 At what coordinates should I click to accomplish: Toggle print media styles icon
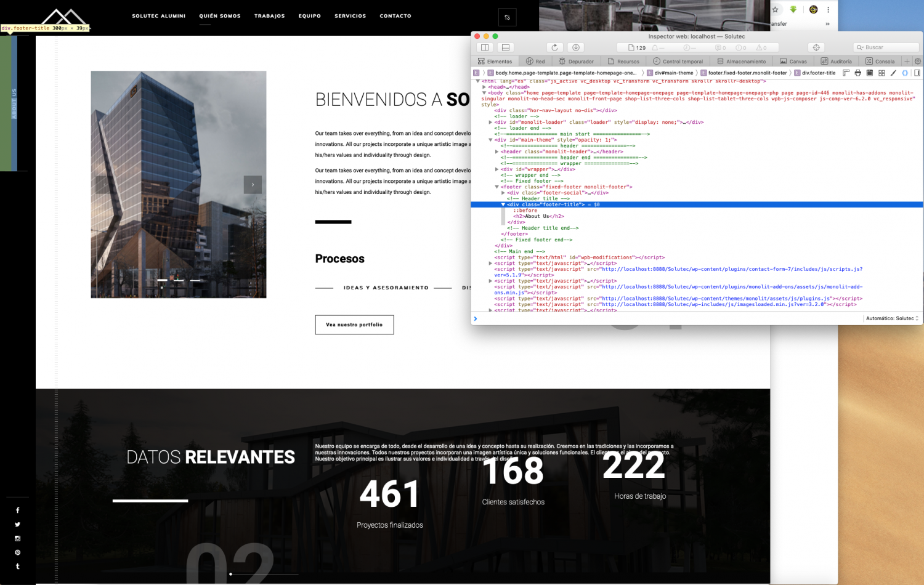[857, 73]
